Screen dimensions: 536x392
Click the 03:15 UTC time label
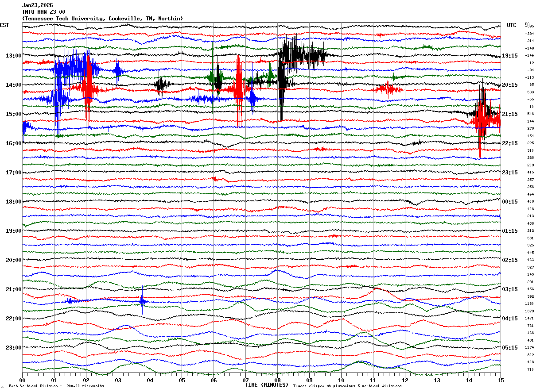click(510, 289)
